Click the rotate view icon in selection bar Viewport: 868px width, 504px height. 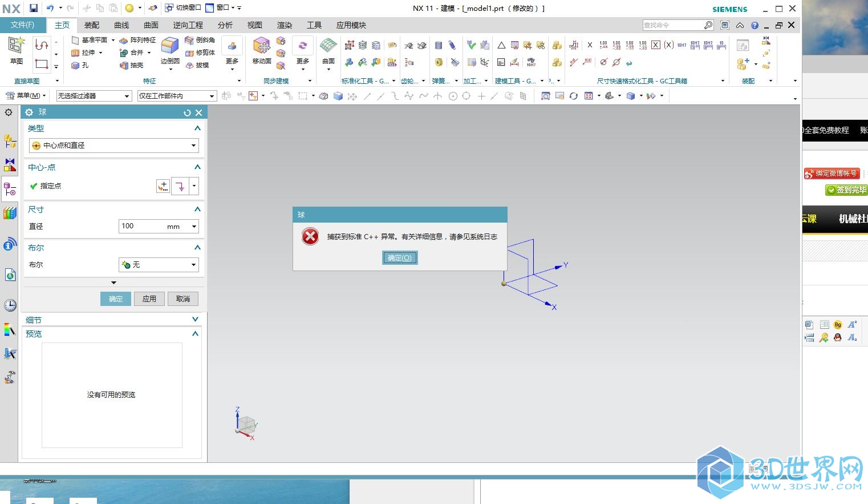(x=573, y=96)
